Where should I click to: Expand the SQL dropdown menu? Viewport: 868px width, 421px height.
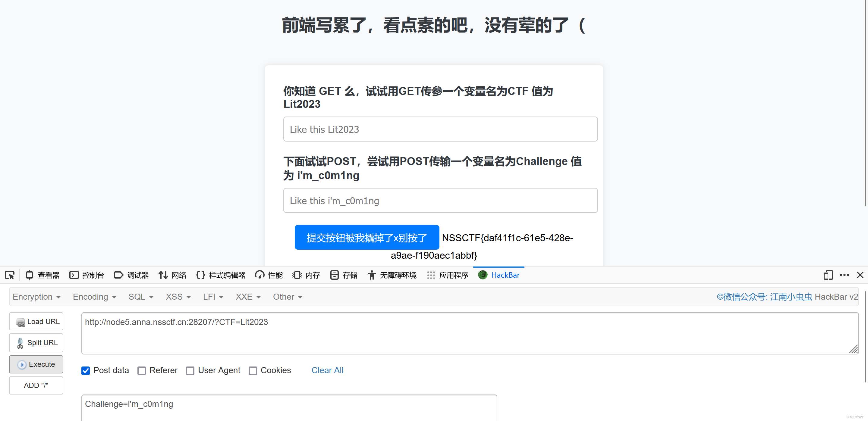click(x=141, y=297)
